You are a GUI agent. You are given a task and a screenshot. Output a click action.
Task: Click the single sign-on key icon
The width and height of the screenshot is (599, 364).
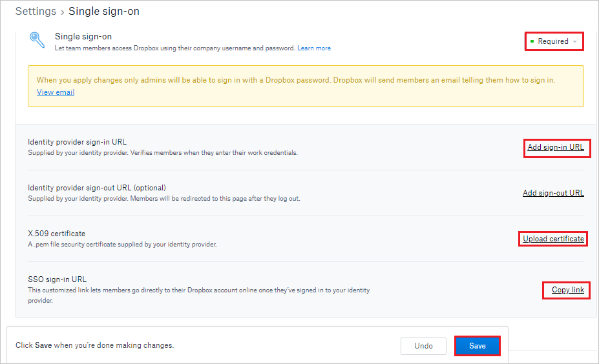click(37, 40)
